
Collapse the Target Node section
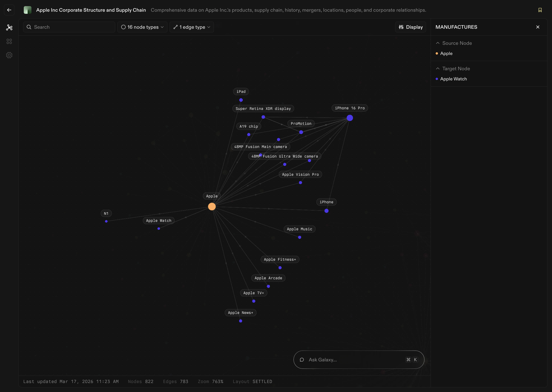point(438,69)
